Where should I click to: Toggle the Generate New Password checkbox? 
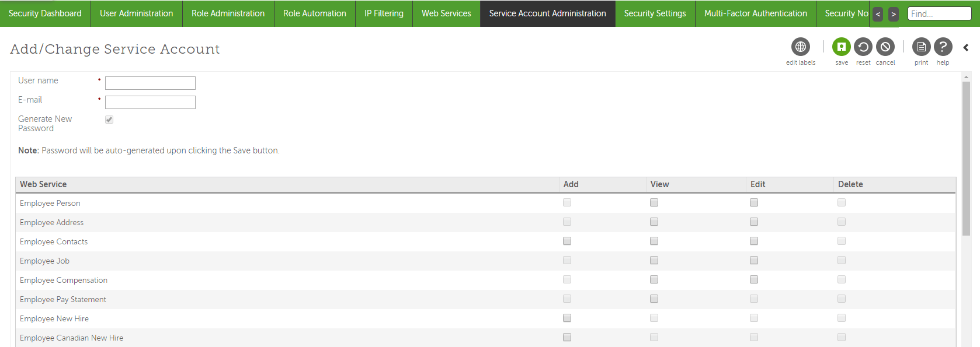(109, 120)
